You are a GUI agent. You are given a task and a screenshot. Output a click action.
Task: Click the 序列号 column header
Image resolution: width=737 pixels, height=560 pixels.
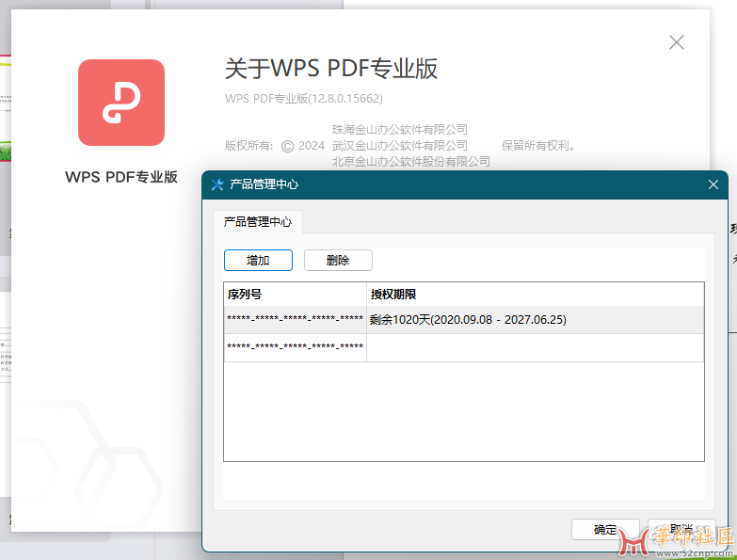tap(295, 295)
